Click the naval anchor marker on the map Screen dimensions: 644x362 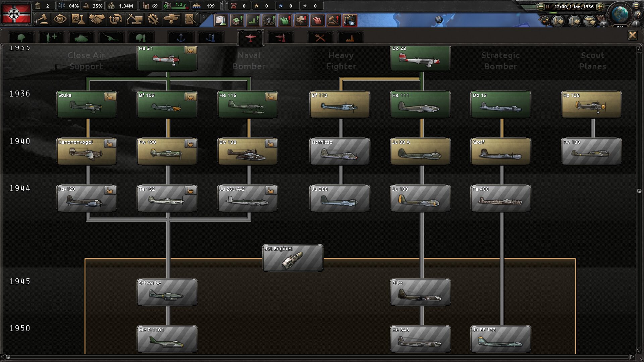439,20
